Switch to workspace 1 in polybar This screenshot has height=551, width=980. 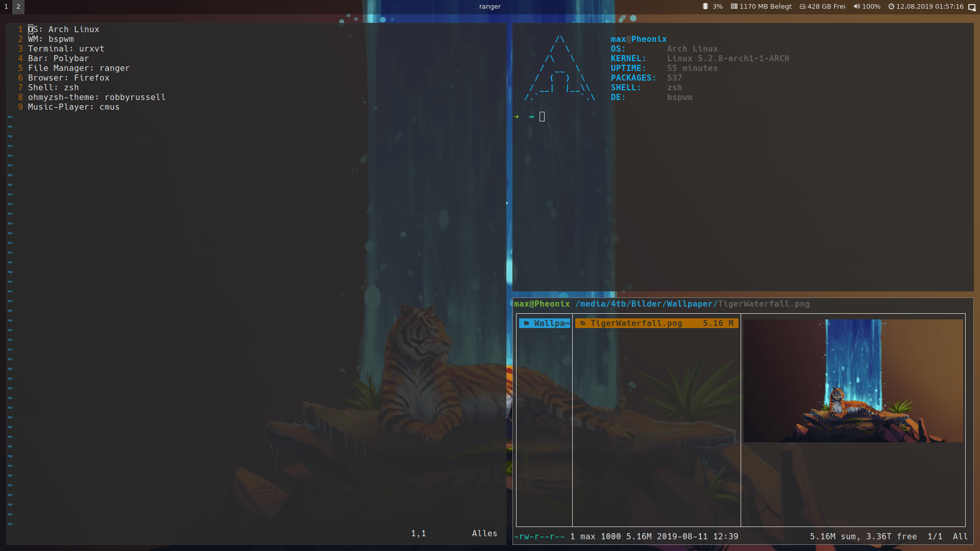[x=6, y=7]
